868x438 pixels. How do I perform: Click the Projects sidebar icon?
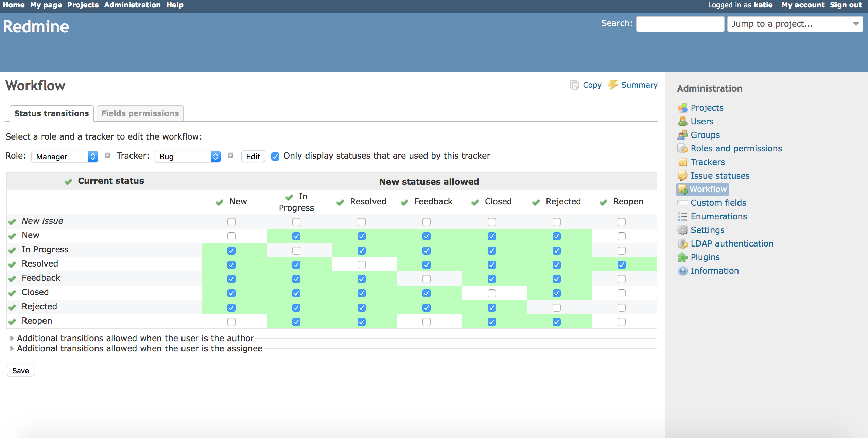(x=682, y=108)
